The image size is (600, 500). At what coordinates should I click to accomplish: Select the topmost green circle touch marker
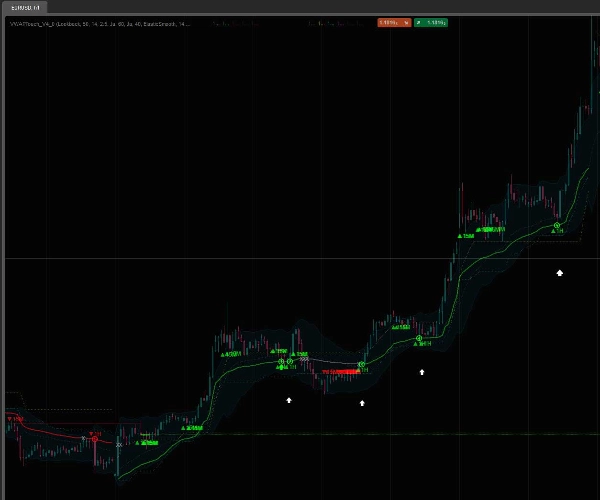pyautogui.click(x=557, y=225)
